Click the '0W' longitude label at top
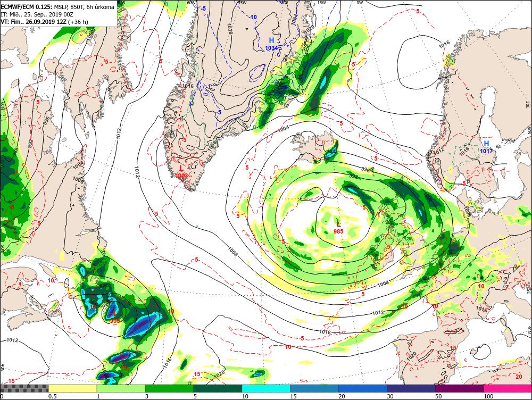The image size is (532, 400). 360,3
